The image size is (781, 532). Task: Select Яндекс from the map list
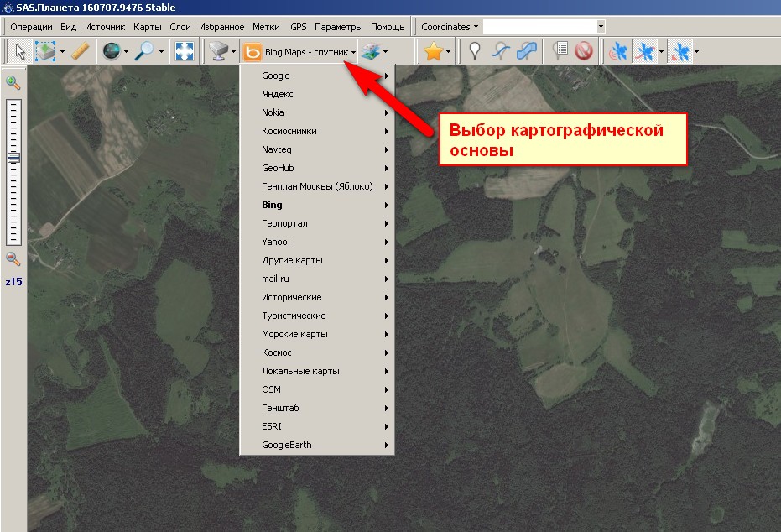[x=278, y=94]
